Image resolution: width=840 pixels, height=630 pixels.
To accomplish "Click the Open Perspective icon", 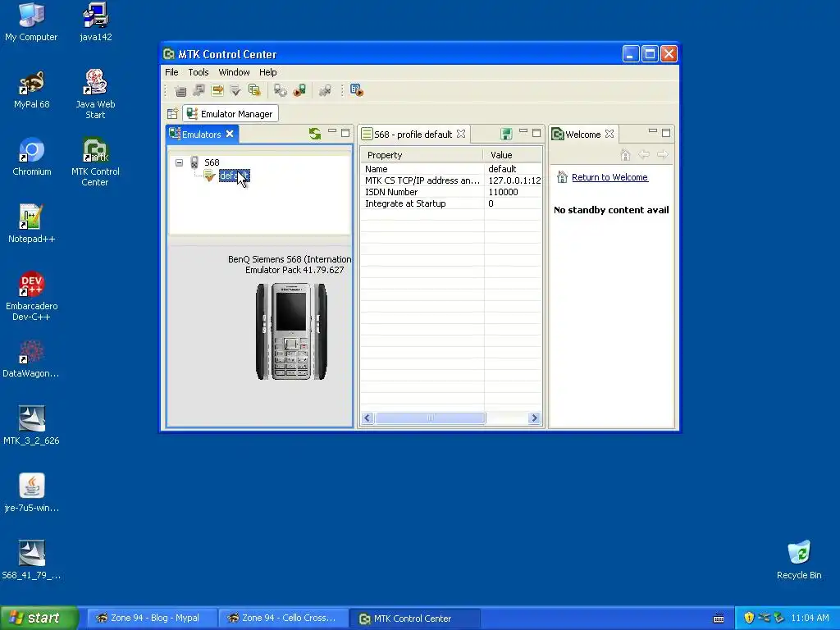I will tap(172, 113).
